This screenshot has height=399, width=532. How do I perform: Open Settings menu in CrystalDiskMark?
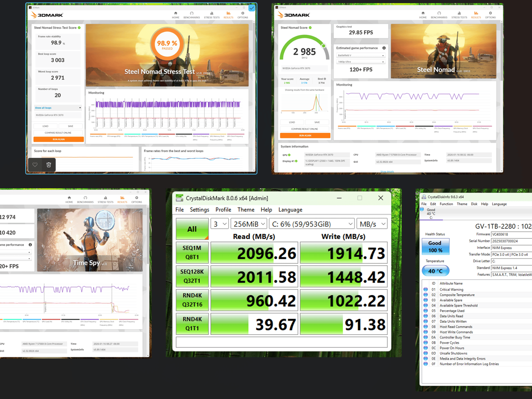click(x=199, y=210)
